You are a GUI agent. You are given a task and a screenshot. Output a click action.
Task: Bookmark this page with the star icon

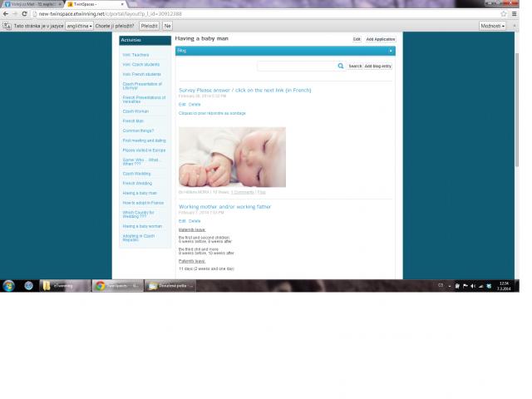[x=504, y=14]
